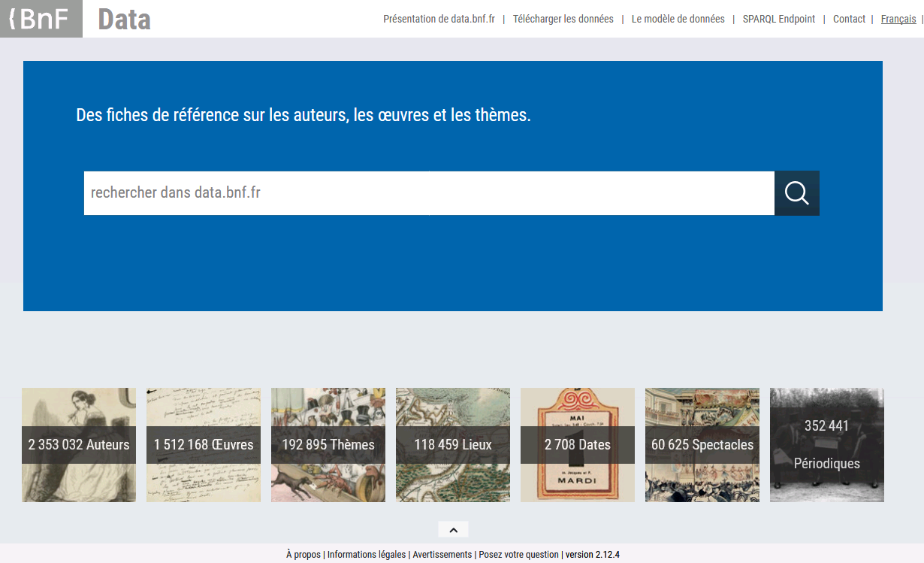Click the 'Des fiches de référence' tagline
924x563 pixels.
point(303,116)
